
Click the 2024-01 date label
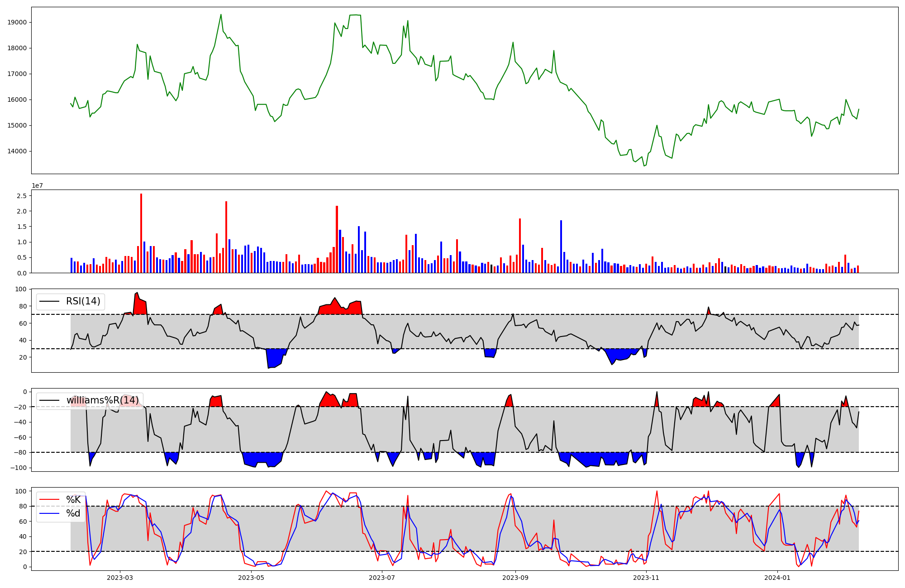(x=778, y=578)
